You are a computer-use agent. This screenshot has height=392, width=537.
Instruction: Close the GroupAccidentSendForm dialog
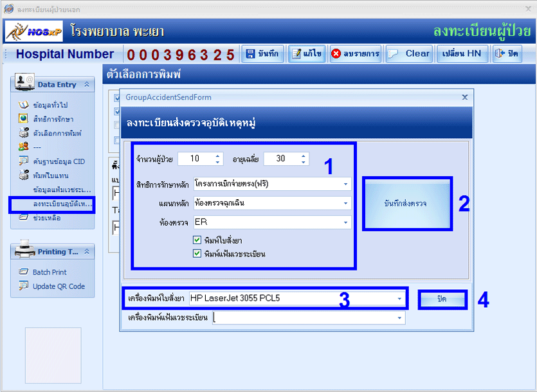pyautogui.click(x=465, y=97)
